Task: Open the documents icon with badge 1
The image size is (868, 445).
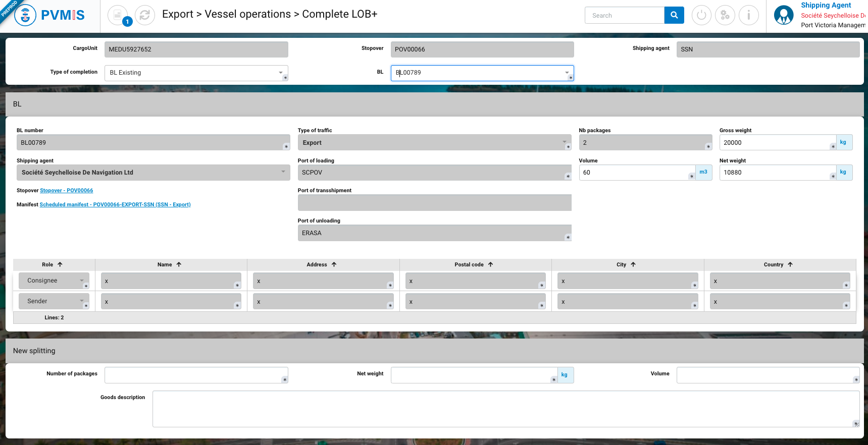Action: coord(118,15)
